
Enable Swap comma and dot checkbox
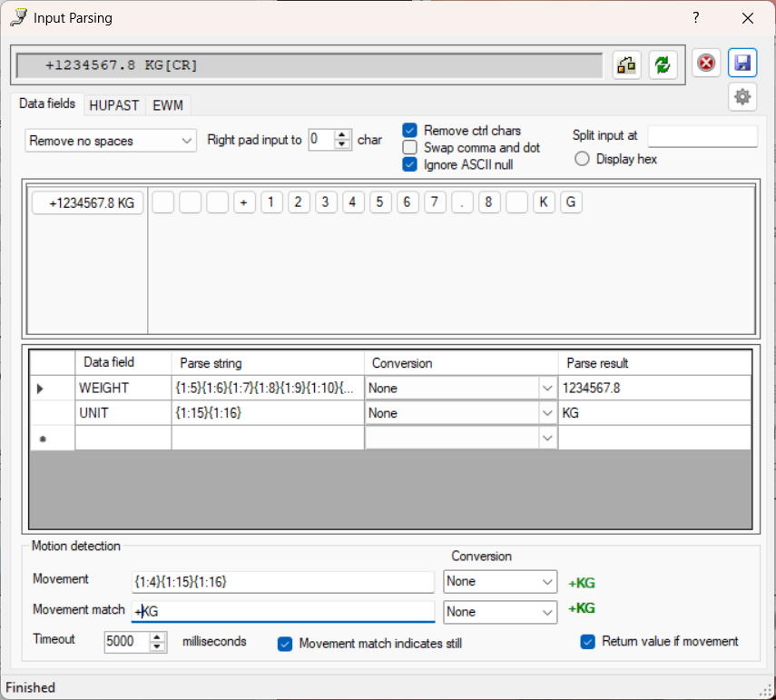coord(409,147)
